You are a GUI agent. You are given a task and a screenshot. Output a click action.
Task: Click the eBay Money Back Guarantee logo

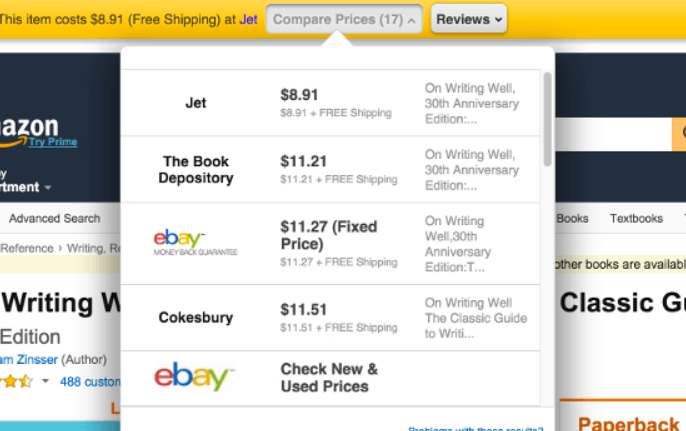coord(195,243)
